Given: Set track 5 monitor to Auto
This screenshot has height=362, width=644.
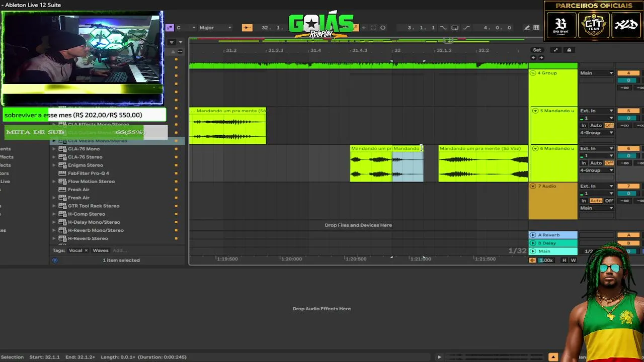Looking at the screenshot, I should click(x=596, y=126).
